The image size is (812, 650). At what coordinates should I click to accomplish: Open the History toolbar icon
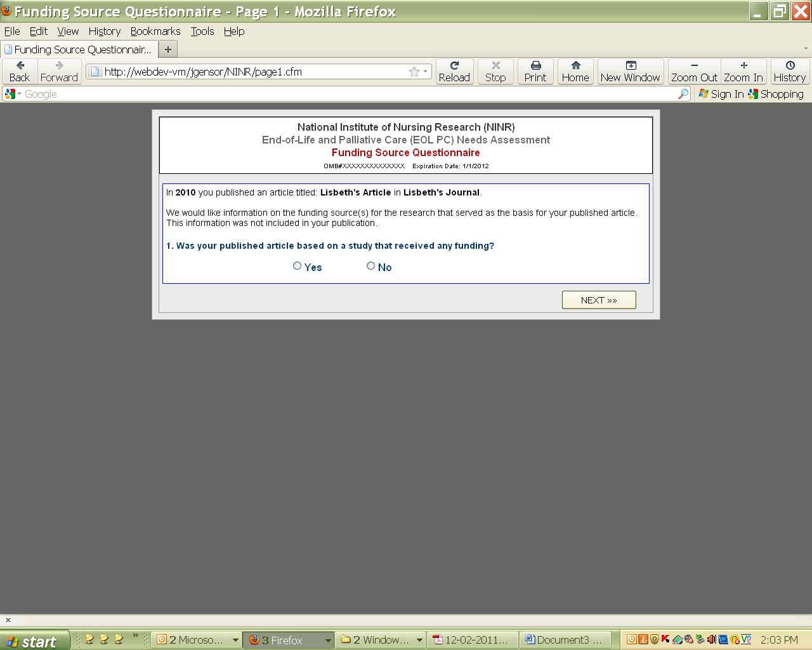pos(790,71)
